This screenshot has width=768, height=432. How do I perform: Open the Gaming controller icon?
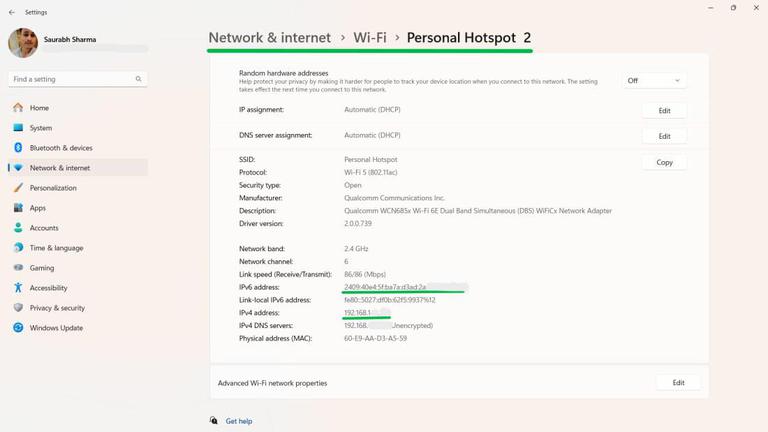point(18,268)
